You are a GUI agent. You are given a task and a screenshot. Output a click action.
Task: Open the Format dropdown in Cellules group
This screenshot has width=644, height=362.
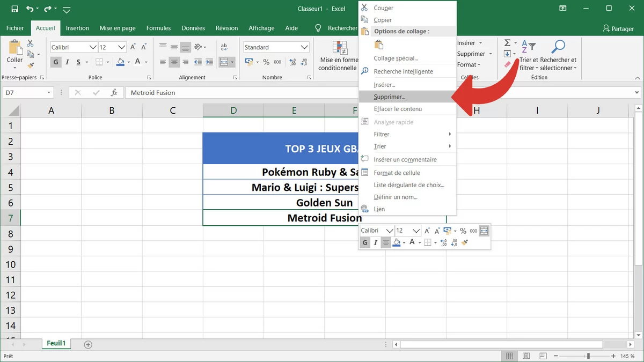[x=469, y=65]
